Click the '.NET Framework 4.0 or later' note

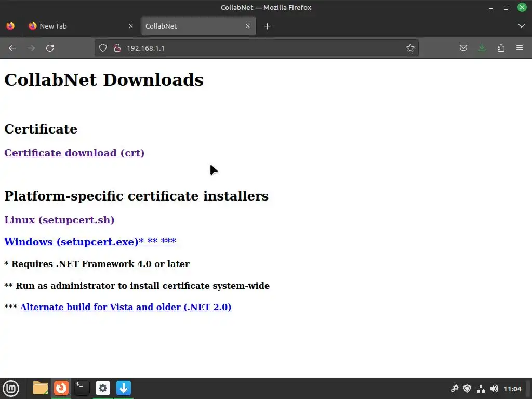point(97,264)
